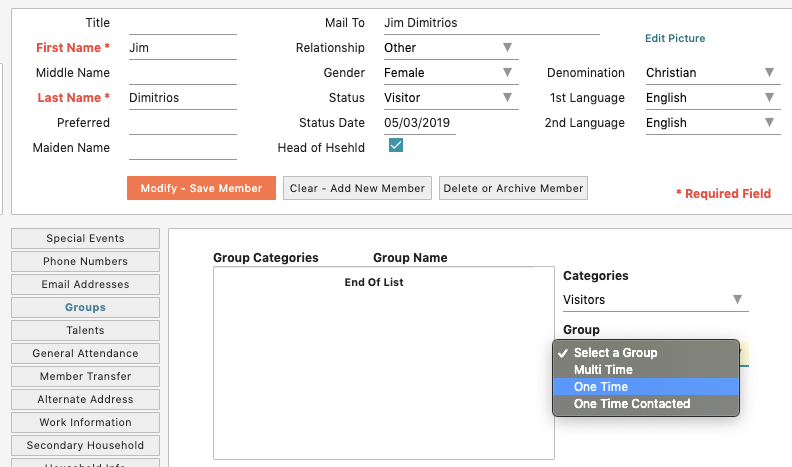
Task: Open the Special Events section
Action: coord(85,238)
